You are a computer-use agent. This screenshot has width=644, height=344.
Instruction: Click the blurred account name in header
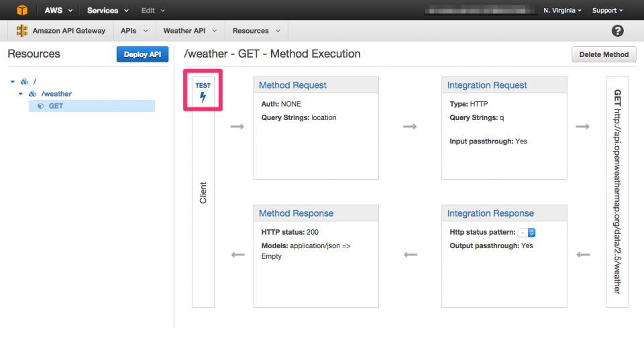(x=479, y=10)
